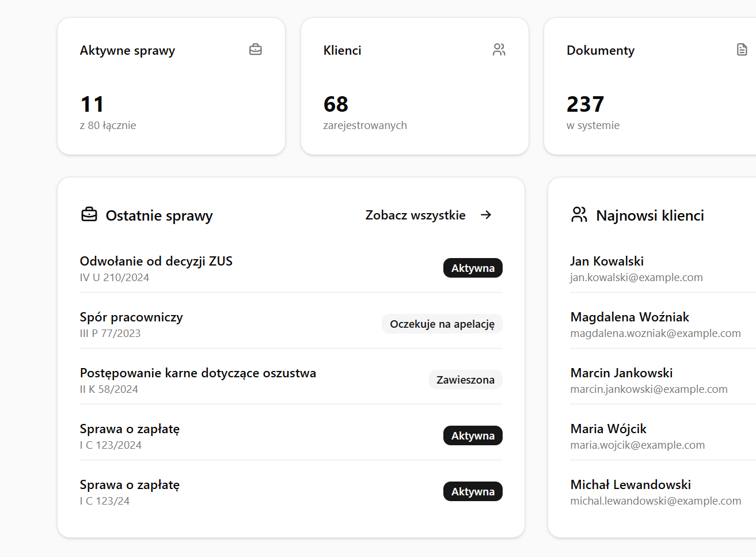756x557 pixels.
Task: Click Aktywna badge for case I C 123/24
Action: 472,492
